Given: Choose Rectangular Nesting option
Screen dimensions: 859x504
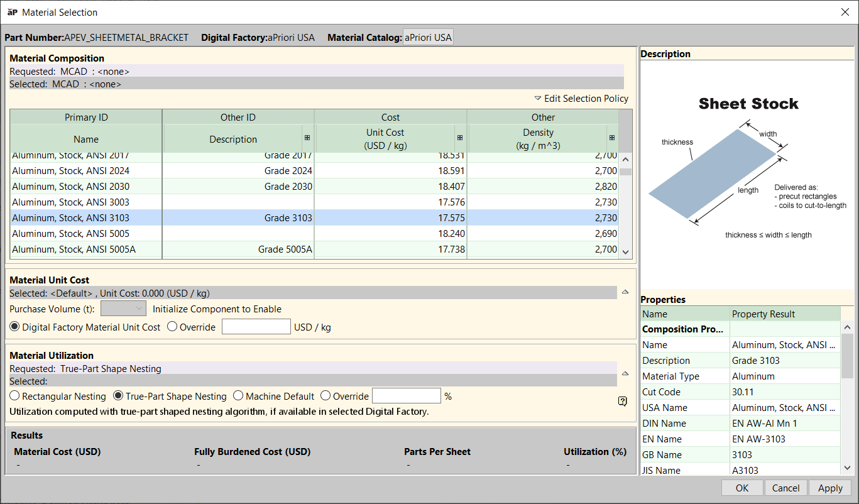Looking at the screenshot, I should (x=15, y=397).
